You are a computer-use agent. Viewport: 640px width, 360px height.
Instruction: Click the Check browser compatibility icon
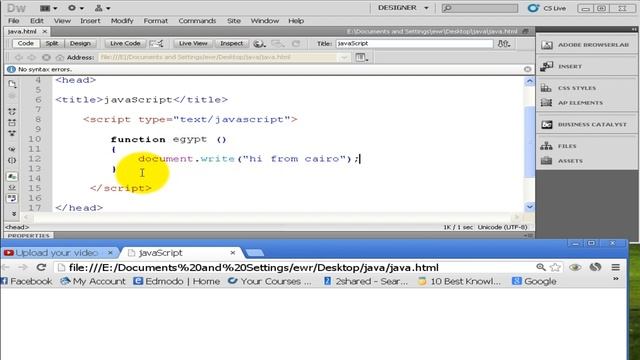click(x=156, y=43)
